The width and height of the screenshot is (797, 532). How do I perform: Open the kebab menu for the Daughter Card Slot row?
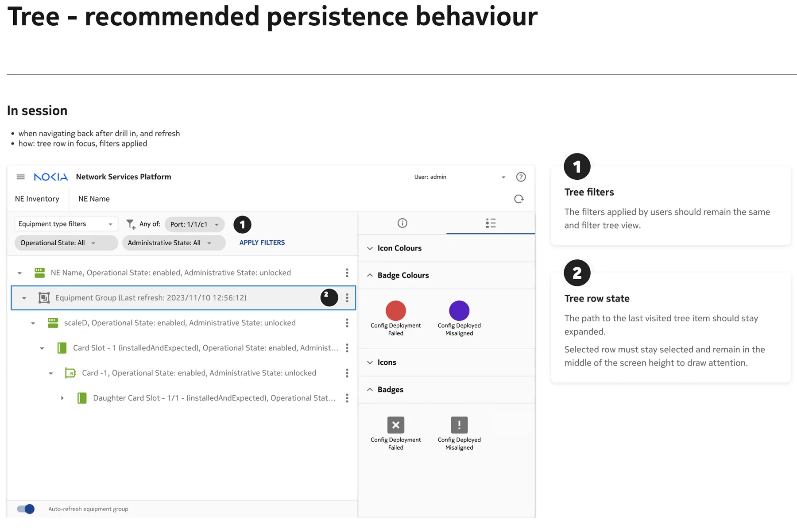pyautogui.click(x=347, y=398)
